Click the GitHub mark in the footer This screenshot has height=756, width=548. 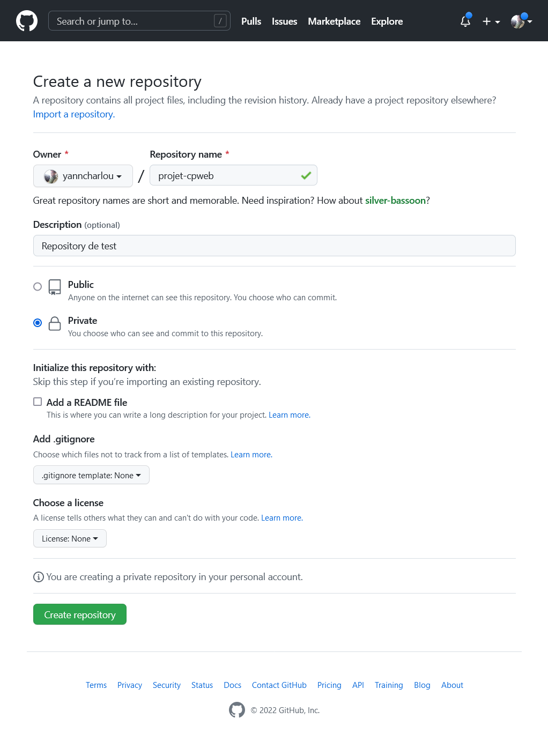coord(237,710)
